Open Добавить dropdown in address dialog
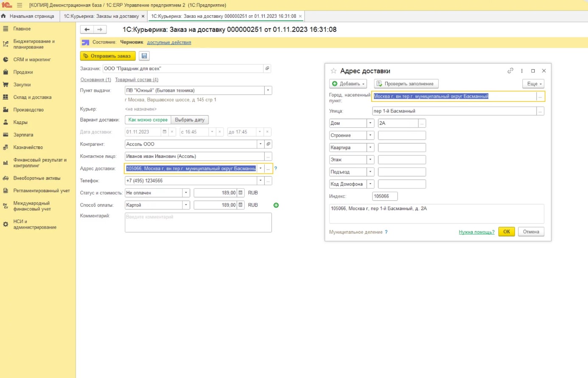Screen dimensions: 588x378 [348, 84]
